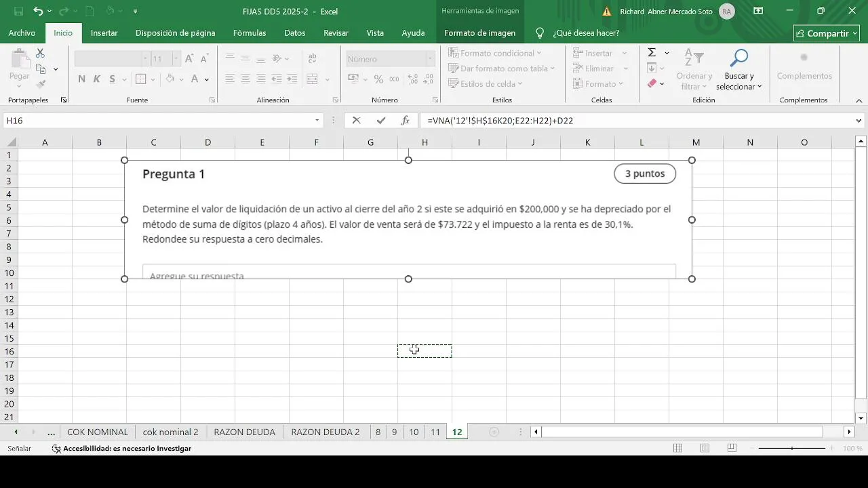The height and width of the screenshot is (488, 868).
Task: Click the lightbulb ¿Qué desea hacer? icon
Action: (x=540, y=33)
